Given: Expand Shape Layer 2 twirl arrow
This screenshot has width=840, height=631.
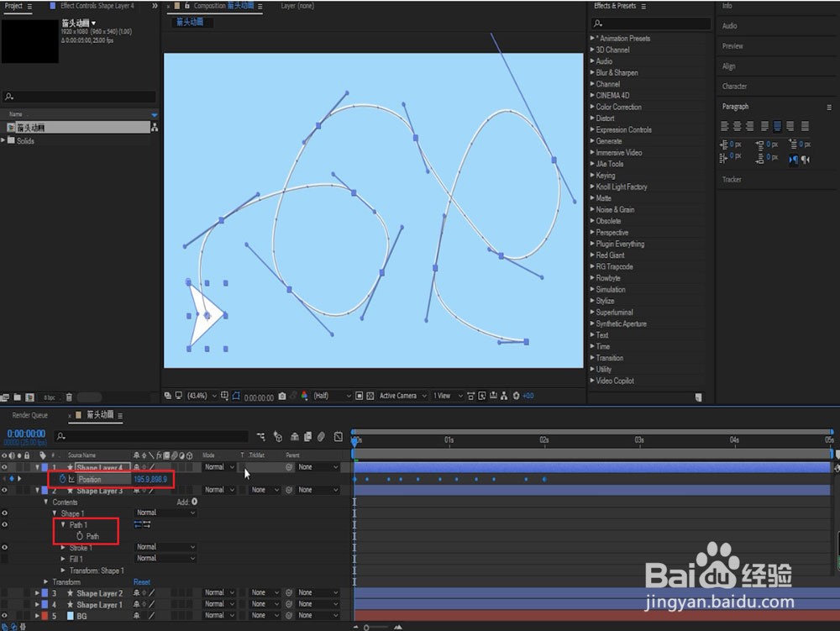Looking at the screenshot, I should point(37,593).
